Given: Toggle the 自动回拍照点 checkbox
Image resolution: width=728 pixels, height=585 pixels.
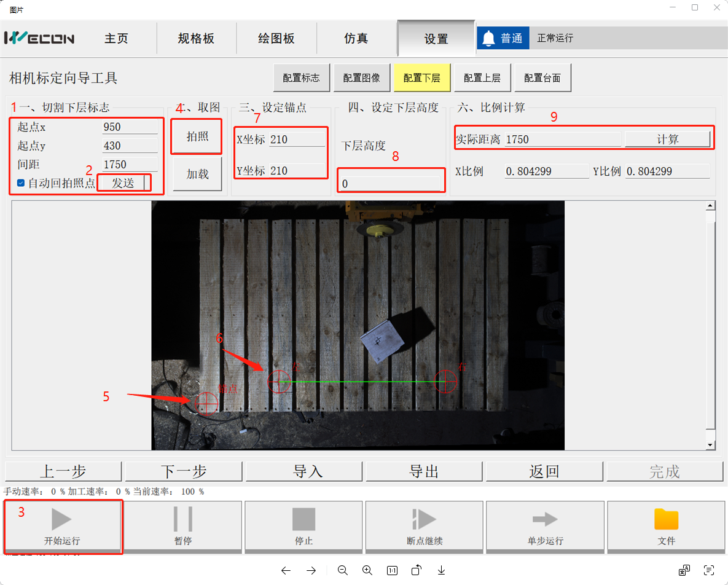Looking at the screenshot, I should [x=21, y=183].
